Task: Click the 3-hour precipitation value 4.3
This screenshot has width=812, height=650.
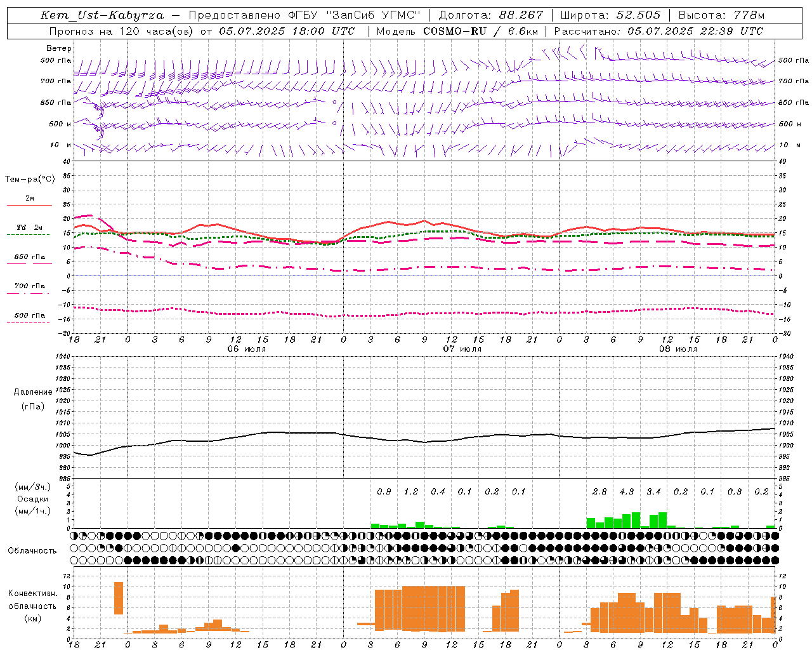Action: coord(627,492)
